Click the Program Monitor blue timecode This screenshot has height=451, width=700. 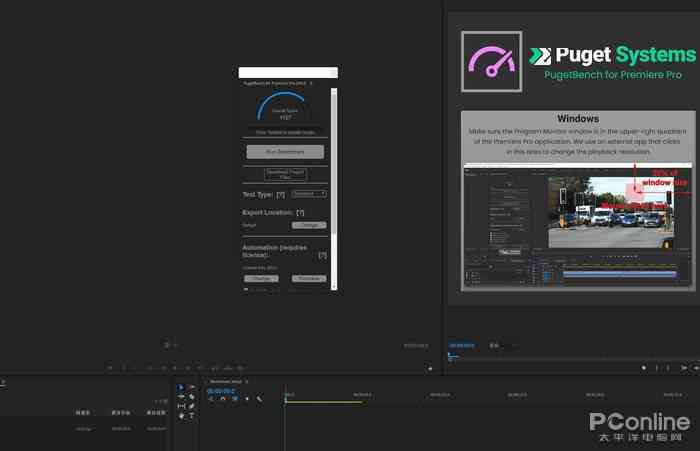click(x=462, y=345)
